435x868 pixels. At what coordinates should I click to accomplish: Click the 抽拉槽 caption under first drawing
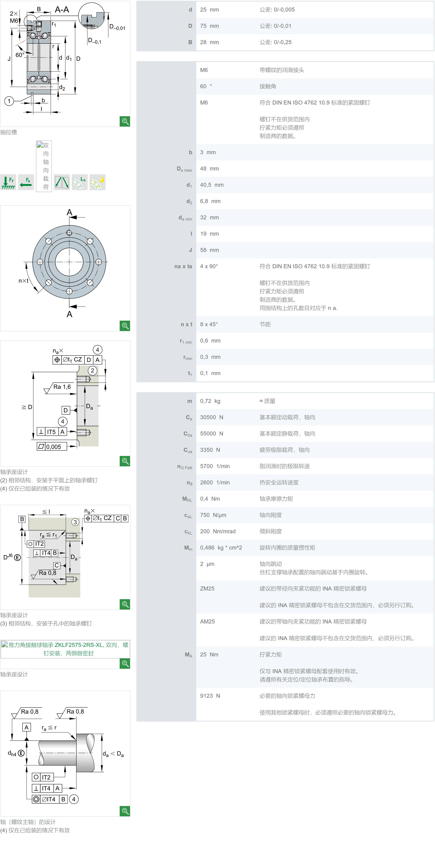[8, 132]
